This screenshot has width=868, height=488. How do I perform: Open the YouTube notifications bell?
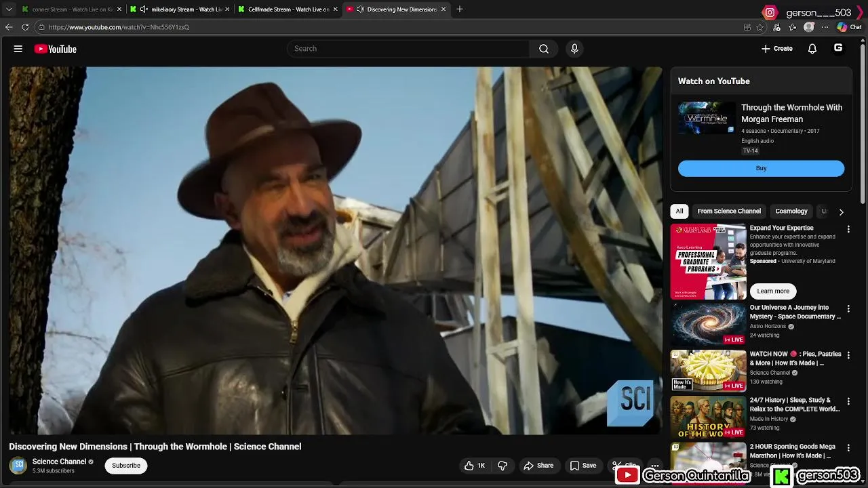pos(812,49)
